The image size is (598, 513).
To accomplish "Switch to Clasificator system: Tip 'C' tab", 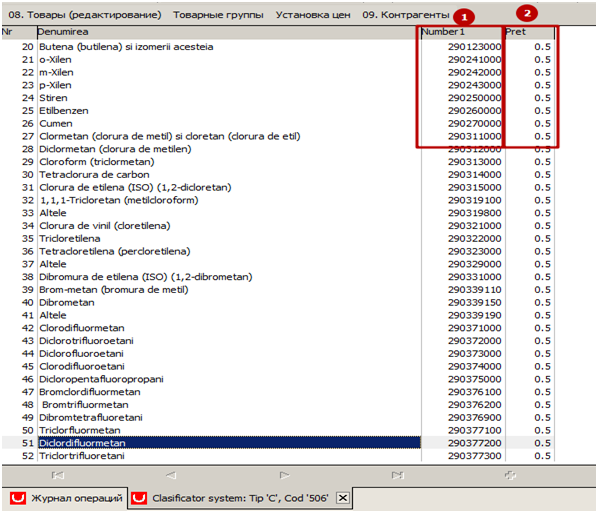I will click(x=240, y=498).
